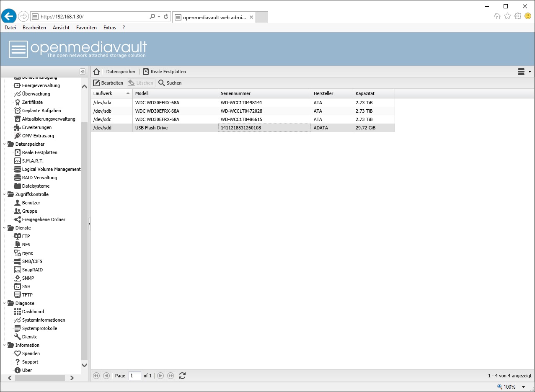Click the sidebar horizontal scrollbar right arrow
Viewport: 535px width, 392px height.
coord(72,378)
